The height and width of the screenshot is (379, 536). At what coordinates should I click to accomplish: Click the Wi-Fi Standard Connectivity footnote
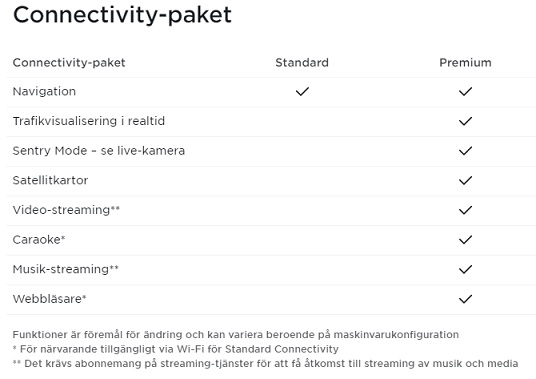click(176, 349)
